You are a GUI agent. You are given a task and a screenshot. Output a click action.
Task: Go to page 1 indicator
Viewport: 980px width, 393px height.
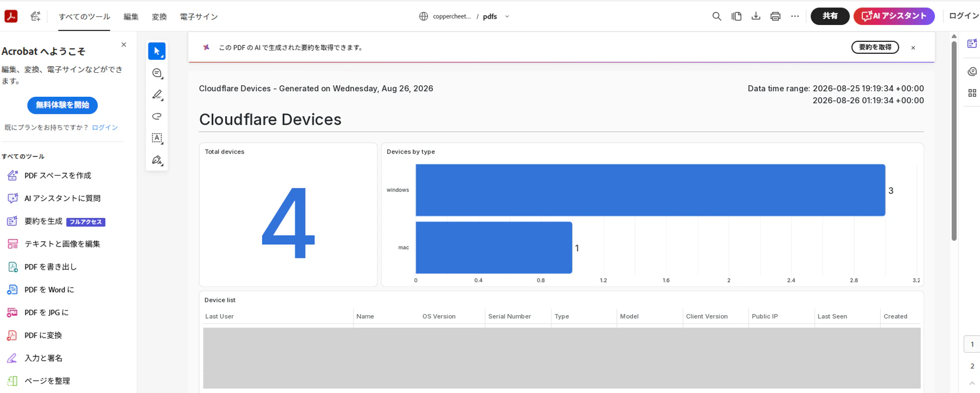coord(972,344)
